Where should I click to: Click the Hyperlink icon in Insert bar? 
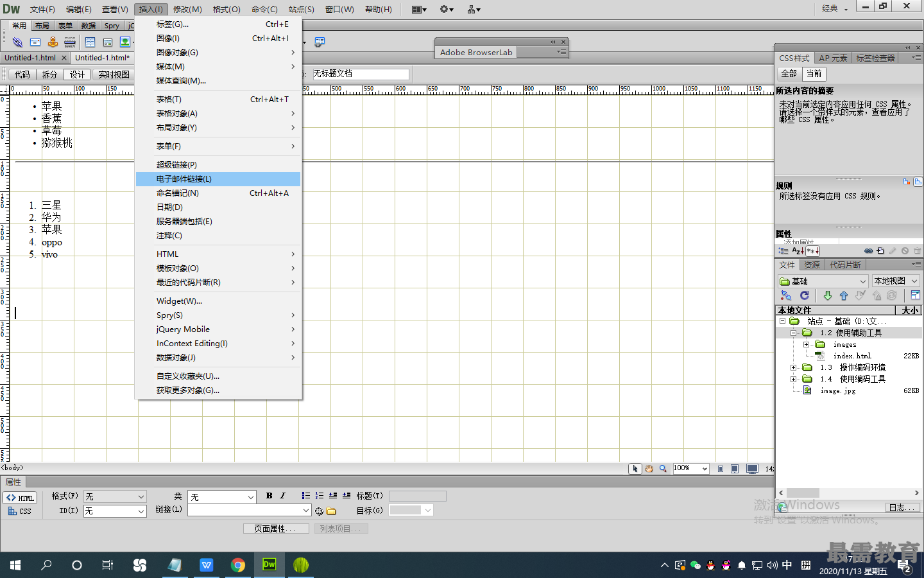pyautogui.click(x=17, y=42)
